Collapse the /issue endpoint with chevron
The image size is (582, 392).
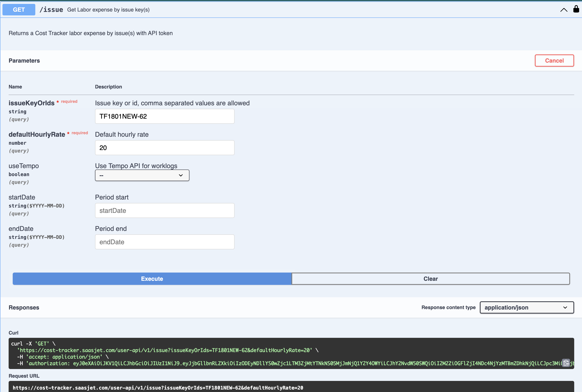[564, 10]
